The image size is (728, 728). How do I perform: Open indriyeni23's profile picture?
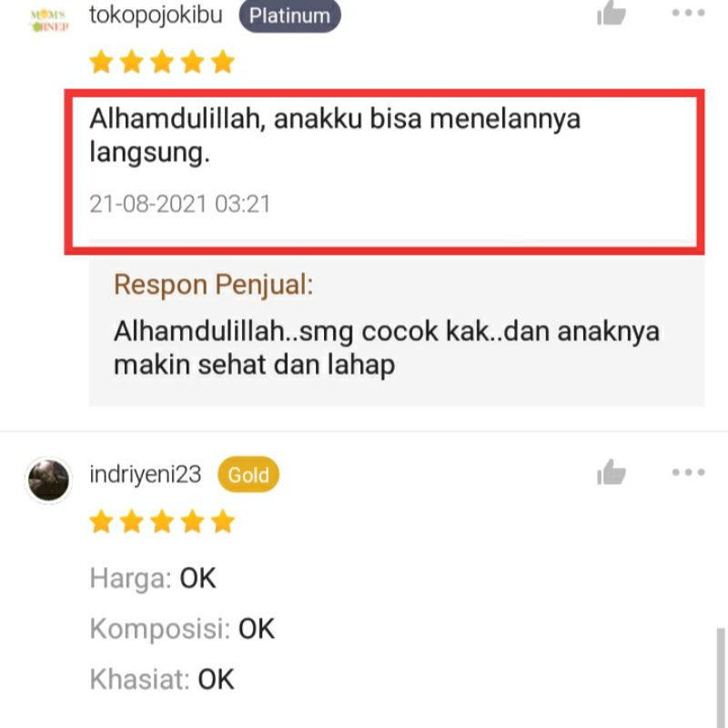(49, 480)
